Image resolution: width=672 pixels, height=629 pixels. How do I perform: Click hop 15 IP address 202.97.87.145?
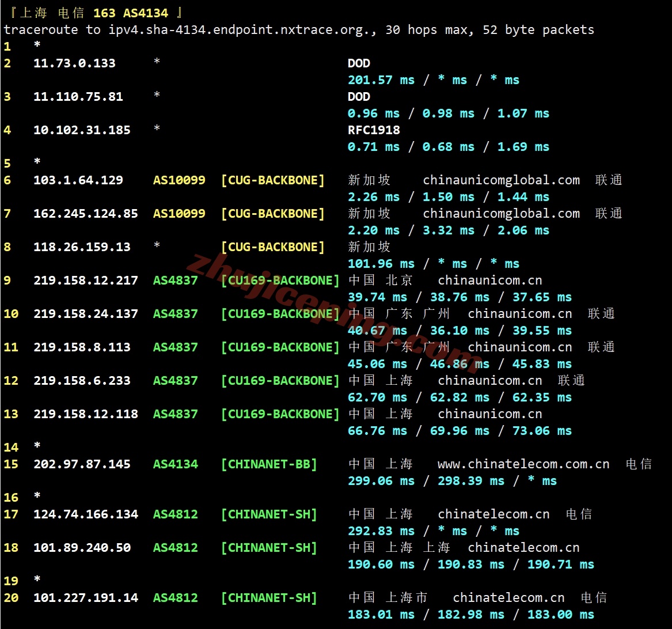[82, 464]
